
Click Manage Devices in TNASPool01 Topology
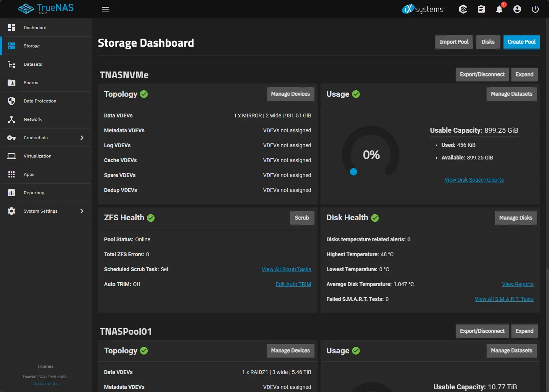pyautogui.click(x=290, y=351)
